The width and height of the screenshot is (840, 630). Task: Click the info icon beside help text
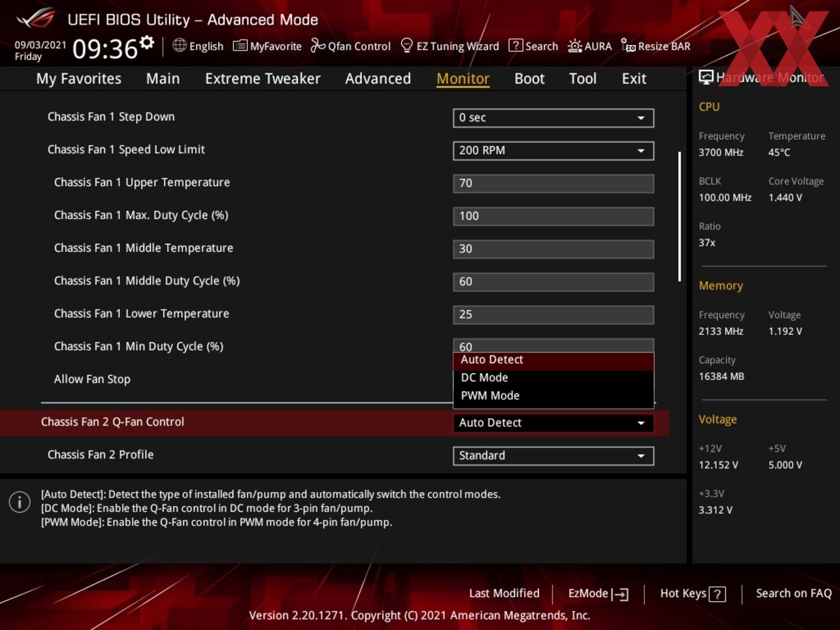pos(20,502)
